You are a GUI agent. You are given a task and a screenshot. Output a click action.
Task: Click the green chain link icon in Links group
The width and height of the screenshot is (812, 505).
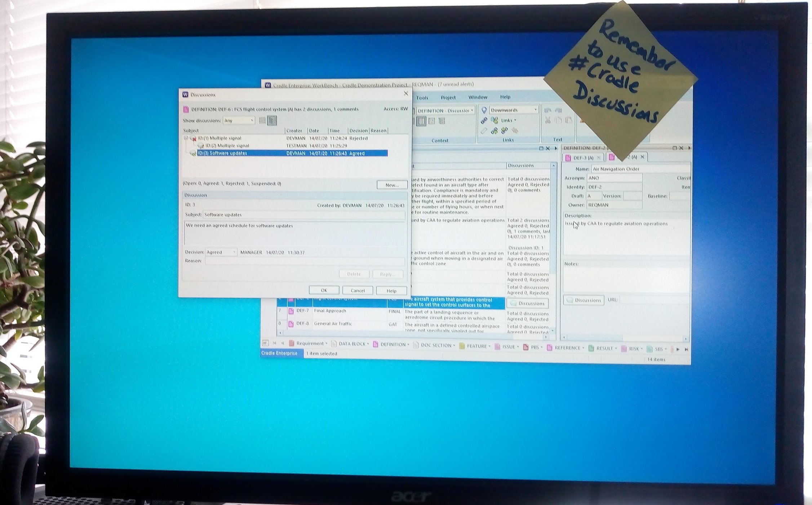click(x=504, y=130)
